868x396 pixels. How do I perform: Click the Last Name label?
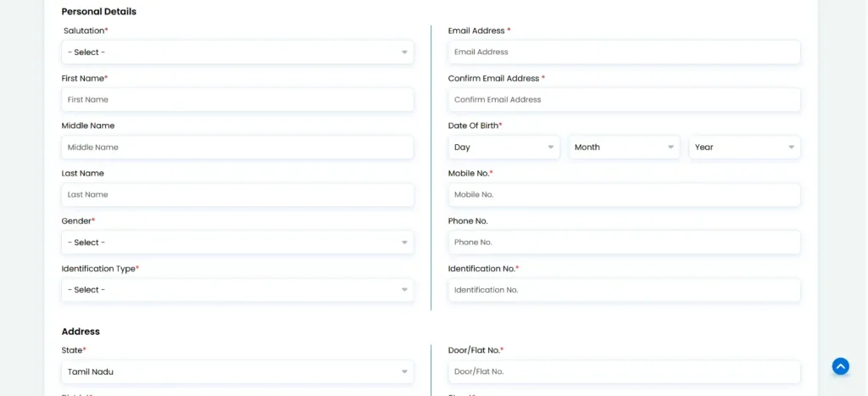pos(82,173)
